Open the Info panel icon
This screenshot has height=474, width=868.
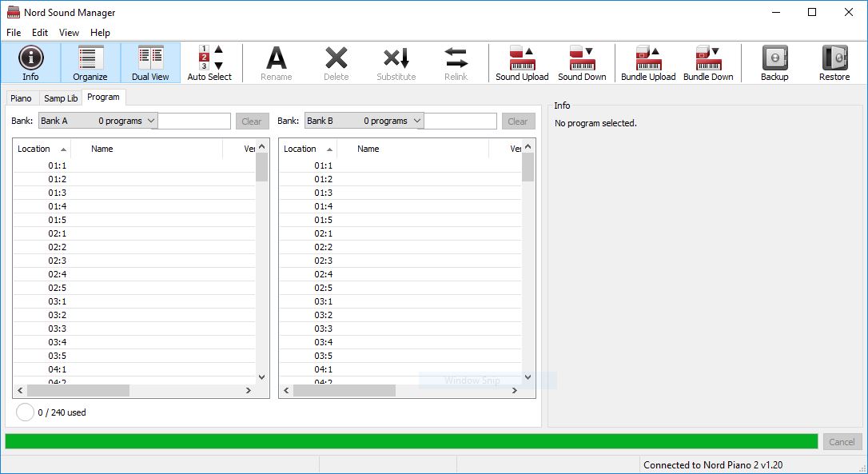[30, 62]
